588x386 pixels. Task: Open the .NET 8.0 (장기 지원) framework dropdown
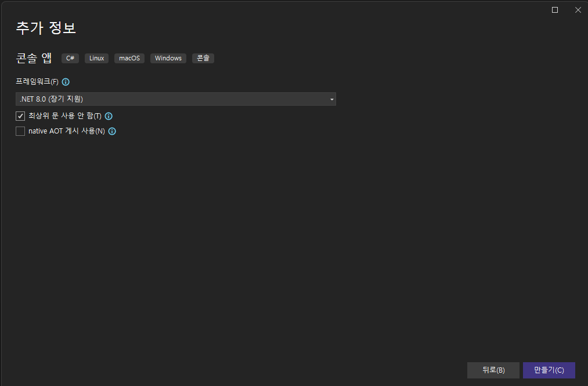[176, 99]
